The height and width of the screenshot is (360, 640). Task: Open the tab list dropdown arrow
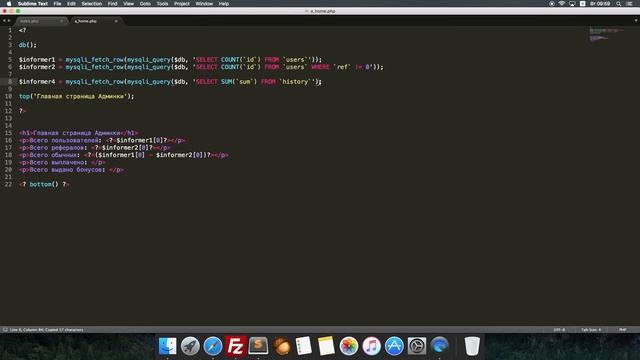636,20
